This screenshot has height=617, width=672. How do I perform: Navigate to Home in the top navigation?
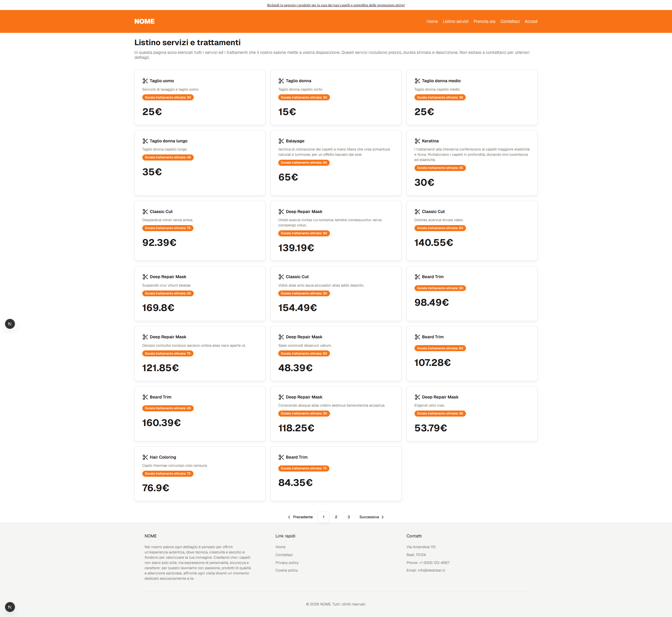[x=432, y=21]
